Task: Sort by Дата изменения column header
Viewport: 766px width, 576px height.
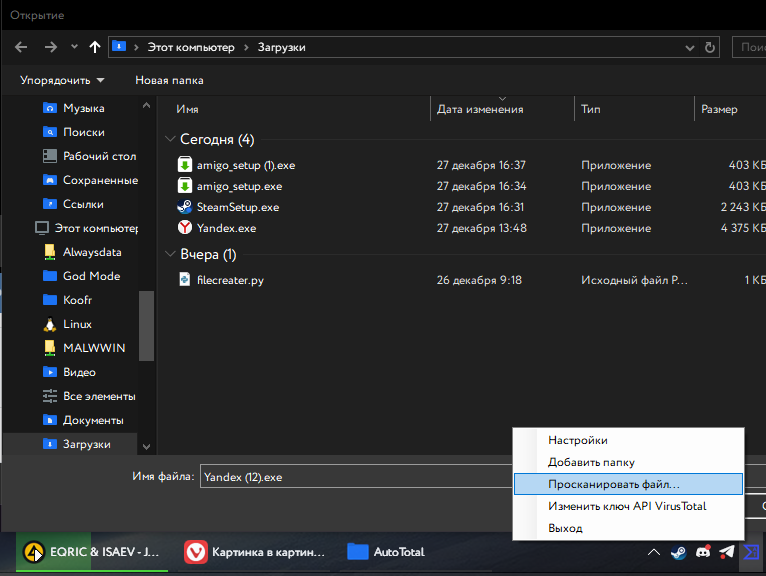Action: (x=480, y=109)
